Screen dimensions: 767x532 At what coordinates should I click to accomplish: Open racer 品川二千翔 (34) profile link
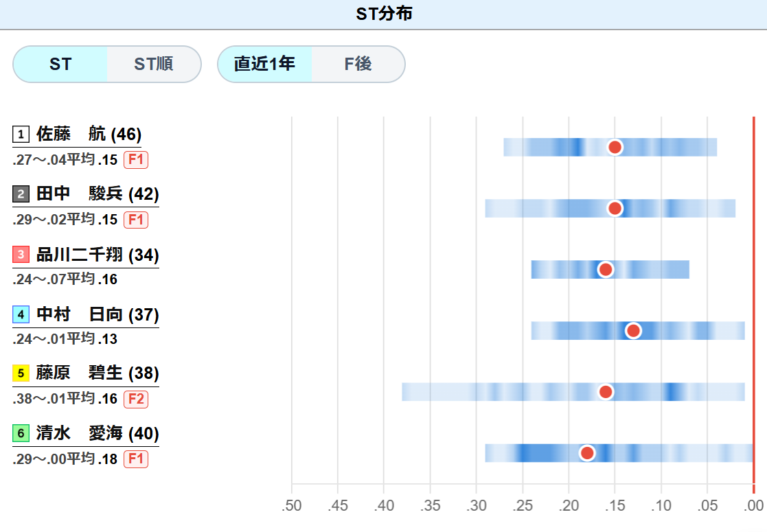click(98, 254)
